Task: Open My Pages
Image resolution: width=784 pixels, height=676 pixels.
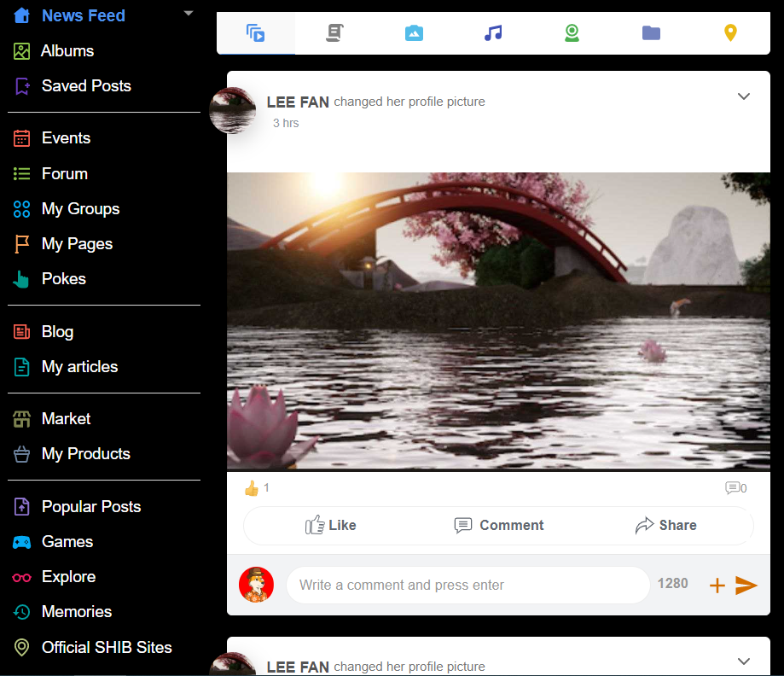Action: (x=77, y=244)
